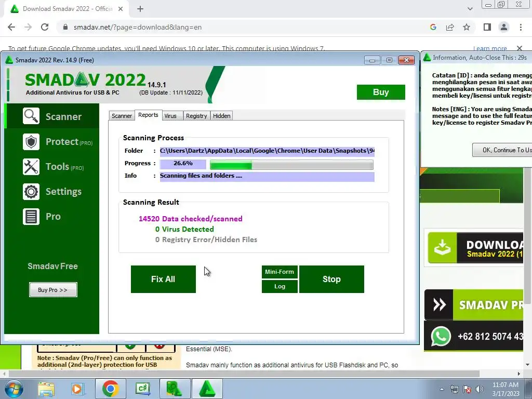The width and height of the screenshot is (532, 399).
Task: Go back with browser back arrow
Action: (11, 27)
